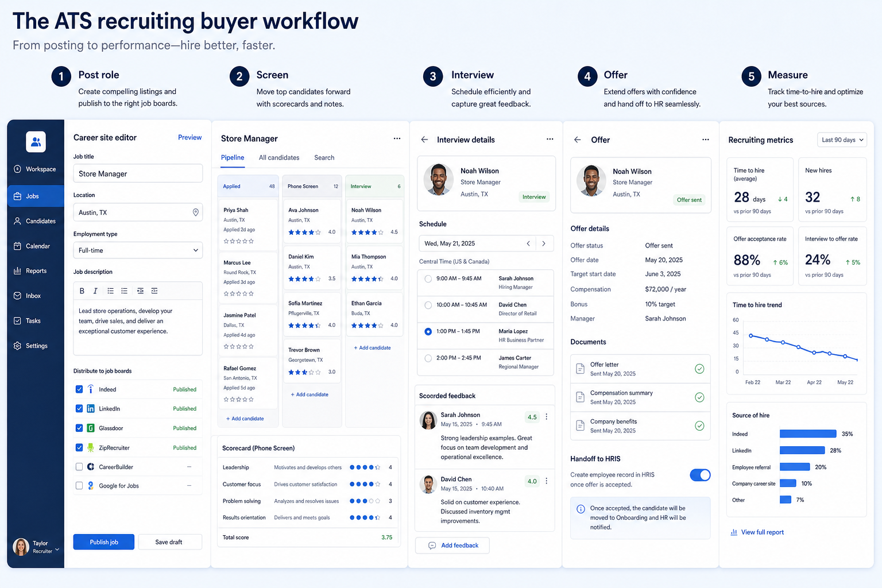Switch to the Search tab

324,158
